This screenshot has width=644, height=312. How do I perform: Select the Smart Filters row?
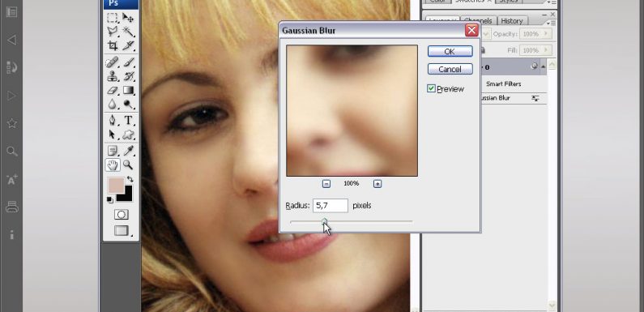[504, 83]
